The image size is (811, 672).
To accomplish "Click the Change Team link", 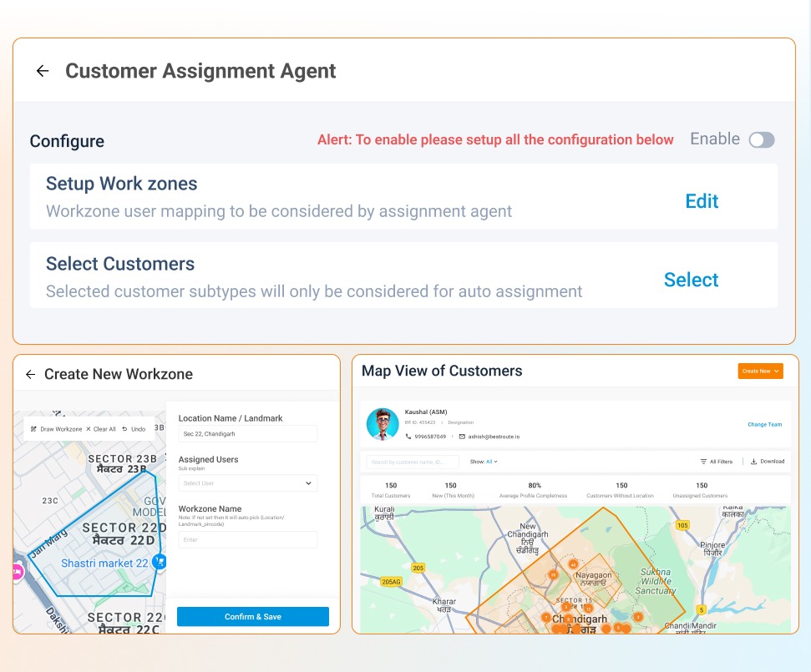I will [764, 424].
